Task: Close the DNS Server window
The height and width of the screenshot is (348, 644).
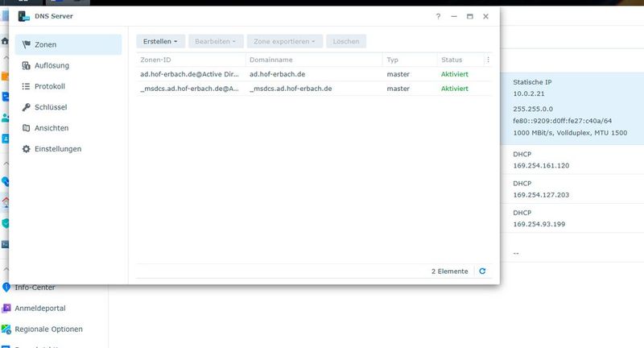Action: (x=486, y=16)
